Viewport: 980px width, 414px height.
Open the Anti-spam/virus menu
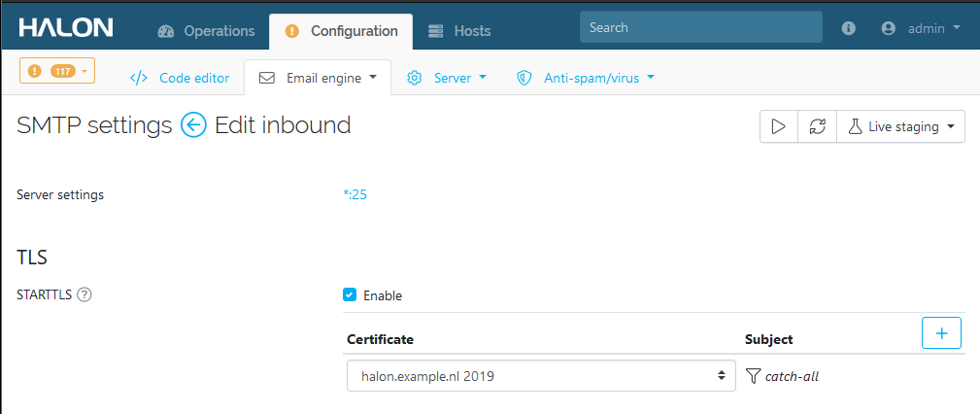tap(586, 78)
